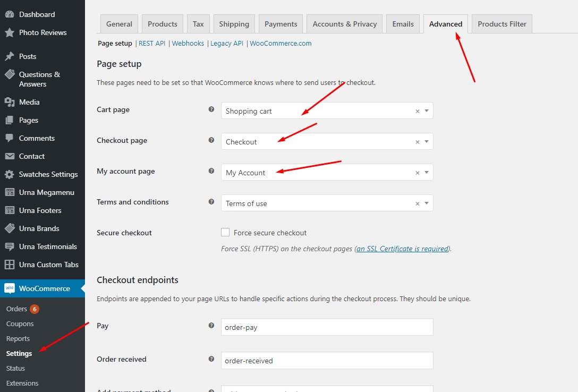Click the Swatches Settings gear icon

click(x=9, y=174)
